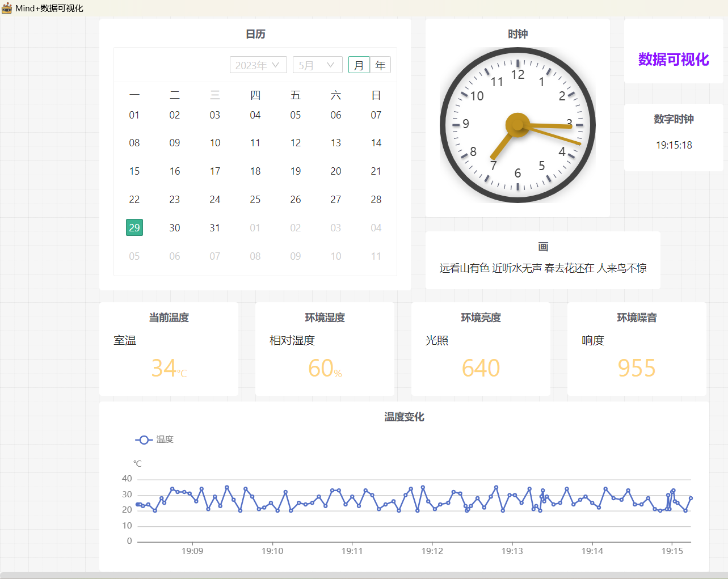Click the 60% humidity value
Viewport: 728px width, 579px height.
pos(325,368)
